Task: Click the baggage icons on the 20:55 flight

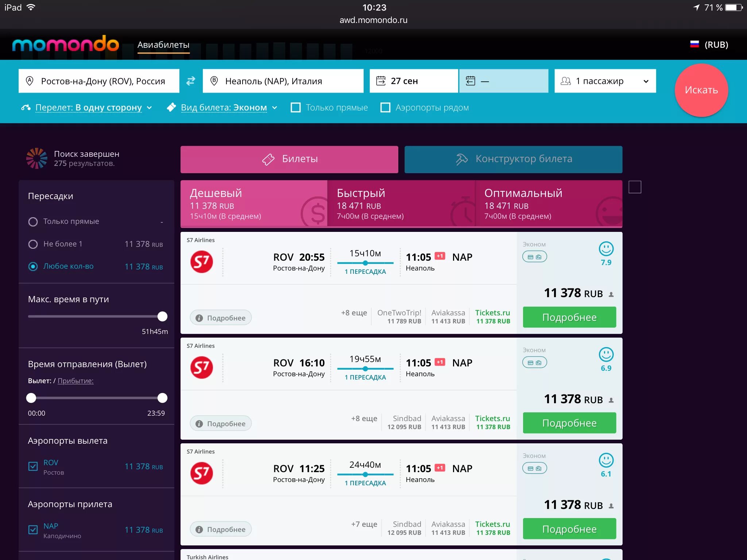Action: [534, 257]
